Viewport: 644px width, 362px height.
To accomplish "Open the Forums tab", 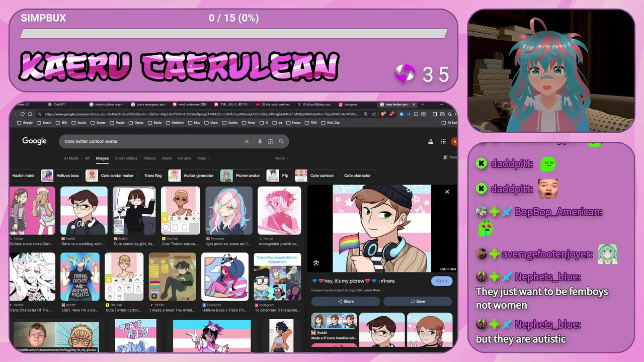I will click(185, 158).
